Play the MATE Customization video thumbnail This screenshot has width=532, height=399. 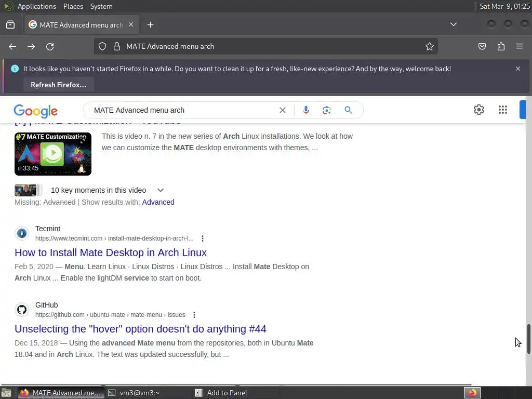point(53,154)
